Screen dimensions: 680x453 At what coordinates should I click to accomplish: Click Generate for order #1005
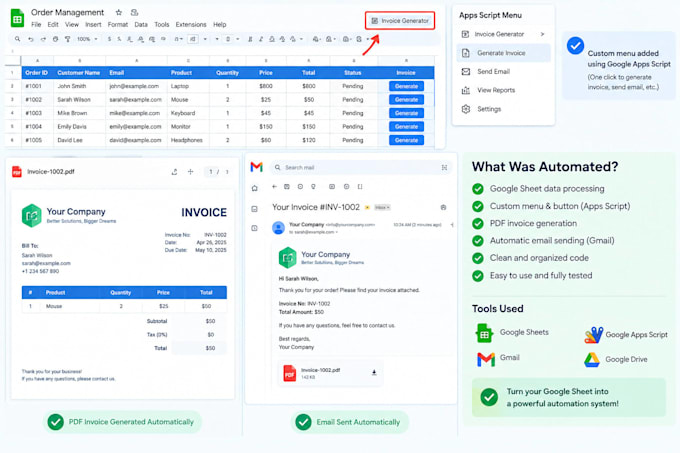point(406,140)
